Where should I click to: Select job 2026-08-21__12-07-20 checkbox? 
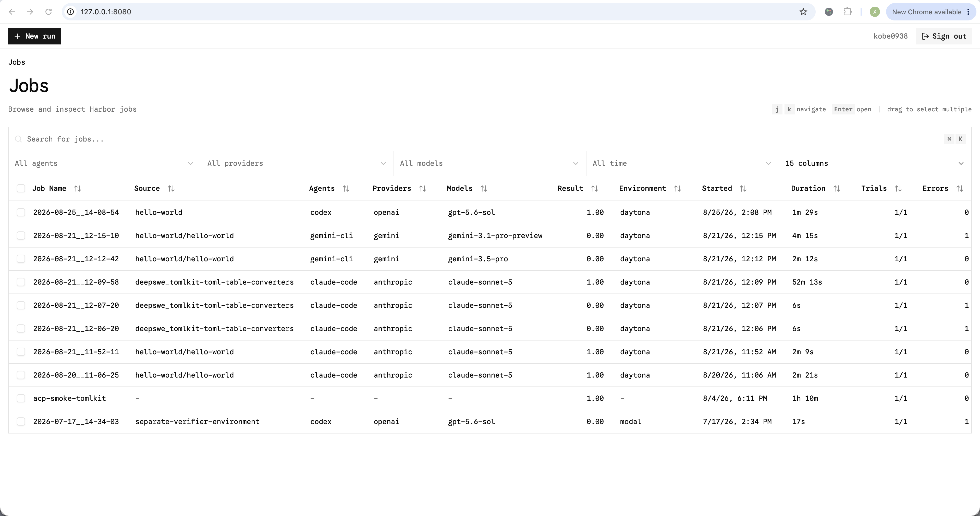coord(21,306)
